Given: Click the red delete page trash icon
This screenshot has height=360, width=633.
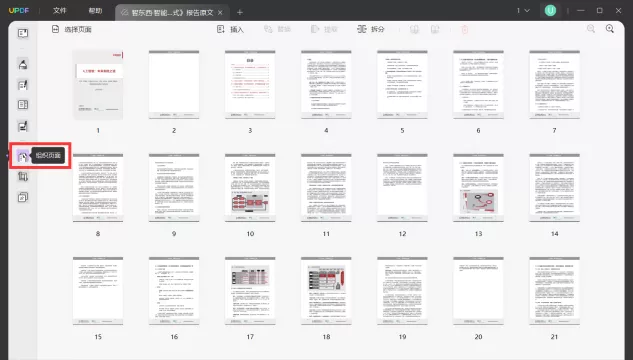Looking at the screenshot, I should (x=465, y=29).
